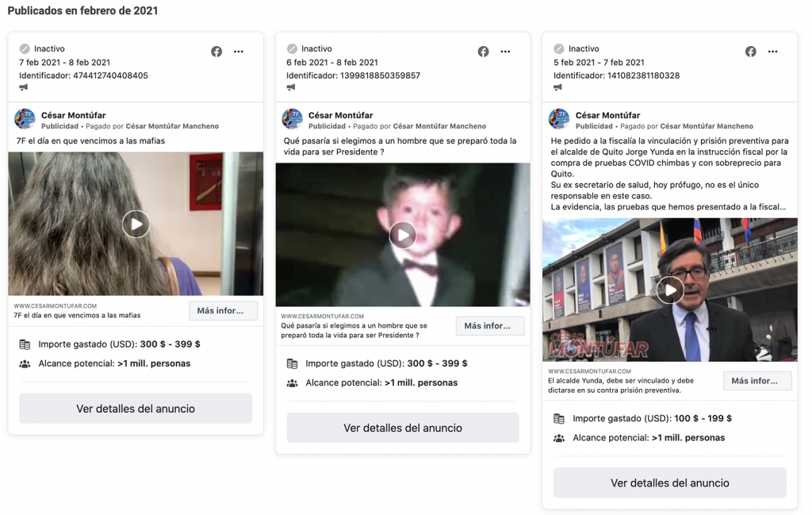Play the '7F el día en que vencimos' video
The height and width of the screenshot is (515, 812).
pos(136,224)
